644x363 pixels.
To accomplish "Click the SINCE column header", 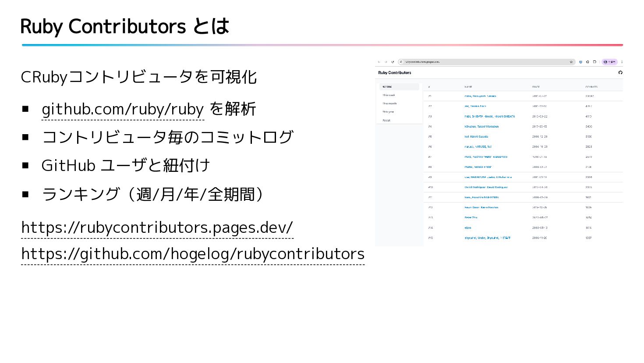I will [536, 87].
